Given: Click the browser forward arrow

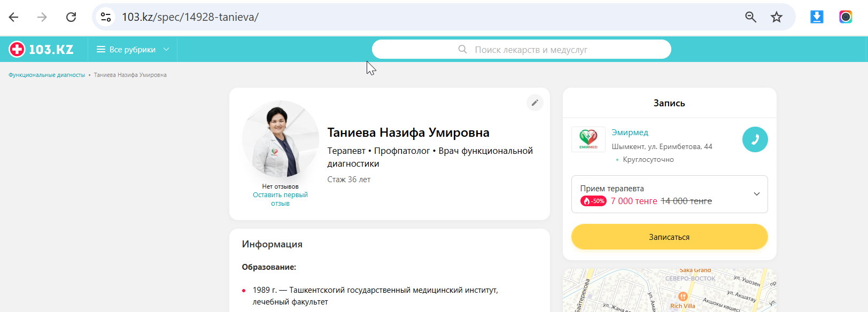Looking at the screenshot, I should [x=42, y=17].
